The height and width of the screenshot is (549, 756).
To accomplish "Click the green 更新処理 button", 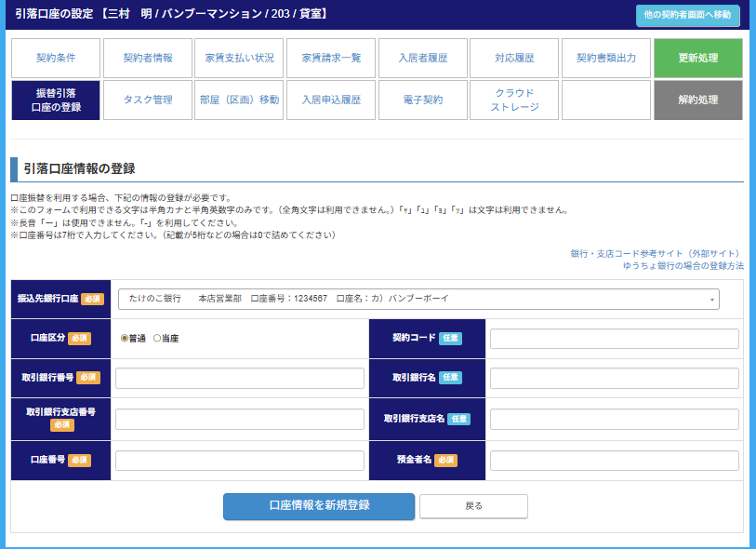I will coord(697,58).
